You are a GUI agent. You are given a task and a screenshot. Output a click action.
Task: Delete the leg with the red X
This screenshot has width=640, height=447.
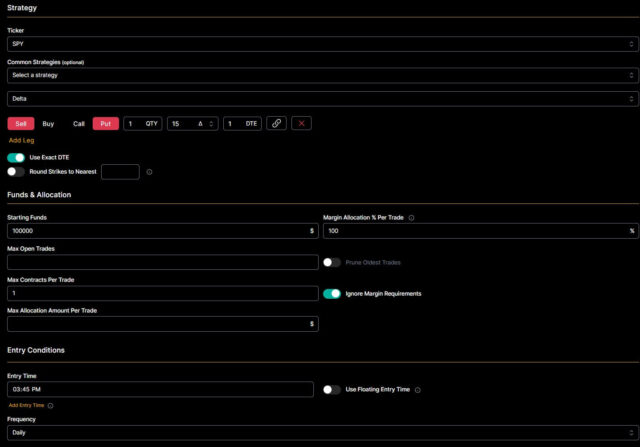[301, 123]
